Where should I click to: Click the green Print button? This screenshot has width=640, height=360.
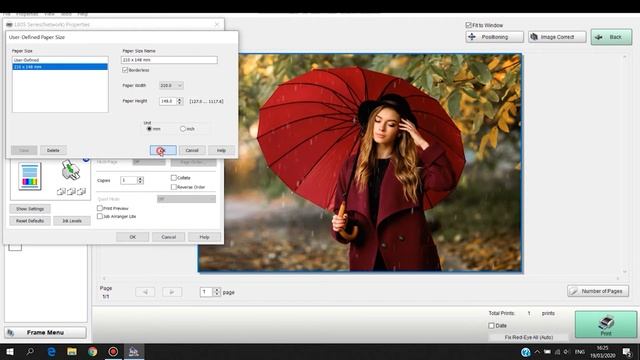click(x=606, y=324)
